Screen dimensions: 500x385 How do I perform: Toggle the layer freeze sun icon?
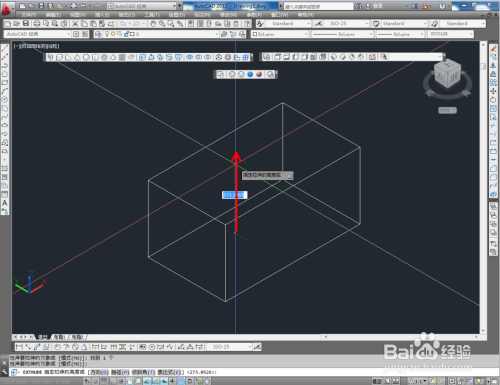[x=113, y=34]
